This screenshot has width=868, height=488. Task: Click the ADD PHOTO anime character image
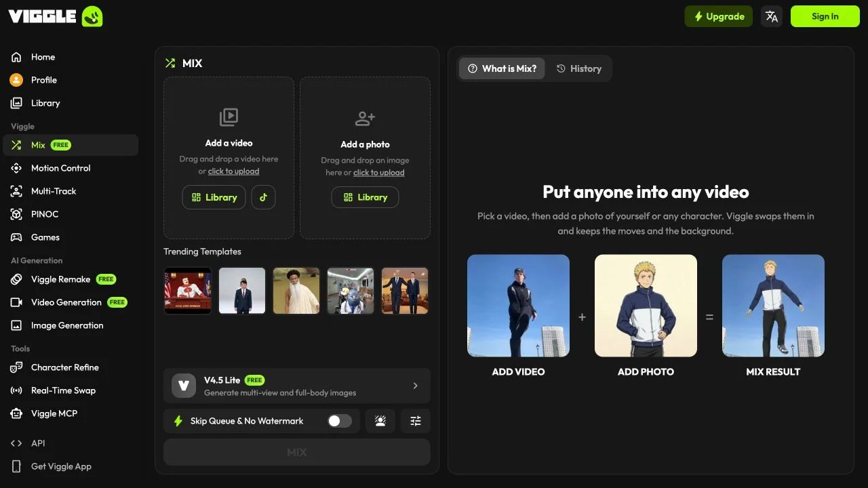point(646,306)
